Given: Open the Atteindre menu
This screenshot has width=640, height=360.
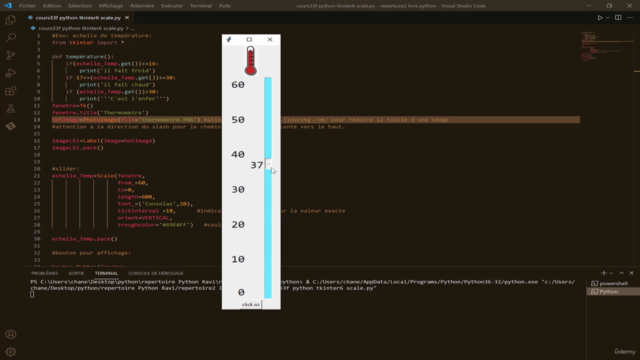Looking at the screenshot, I should pos(142,6).
